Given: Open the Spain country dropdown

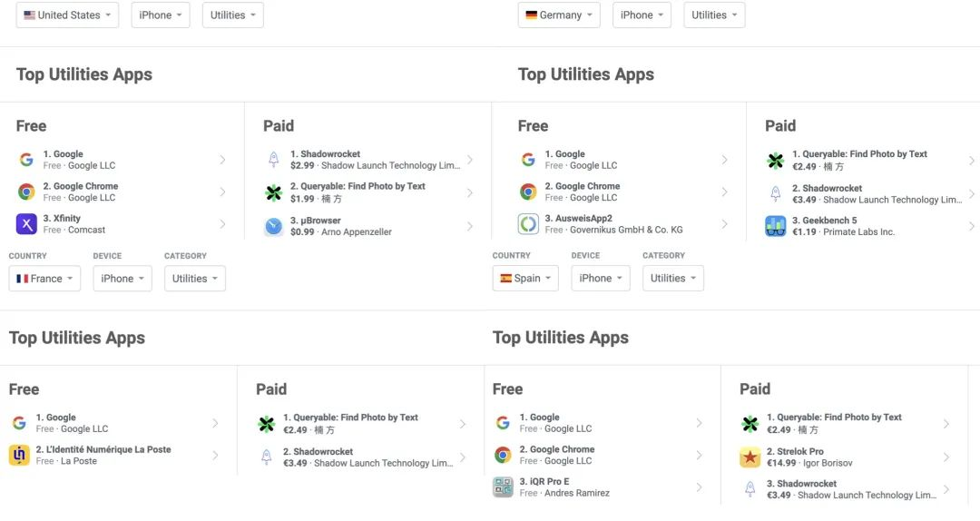Looking at the screenshot, I should coord(525,279).
